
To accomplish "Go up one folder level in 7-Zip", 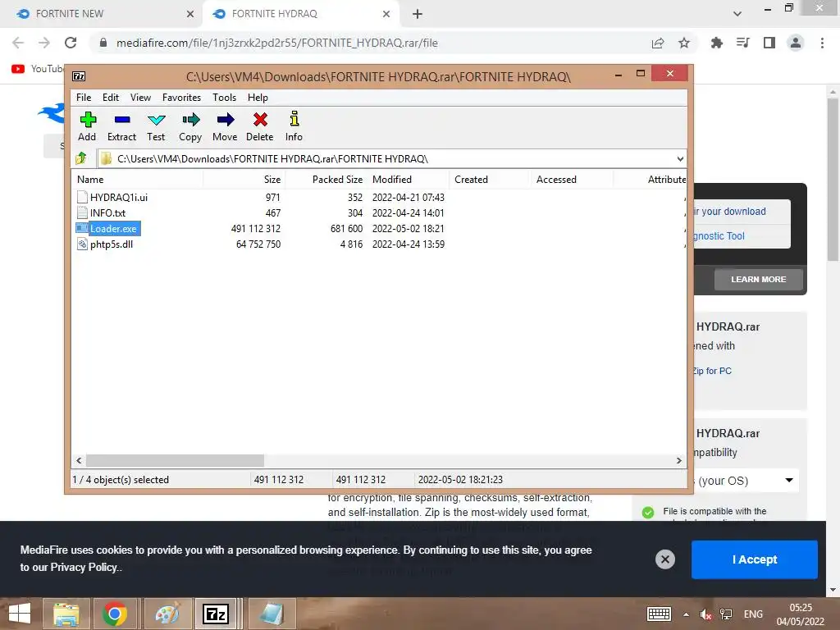I will 81,158.
